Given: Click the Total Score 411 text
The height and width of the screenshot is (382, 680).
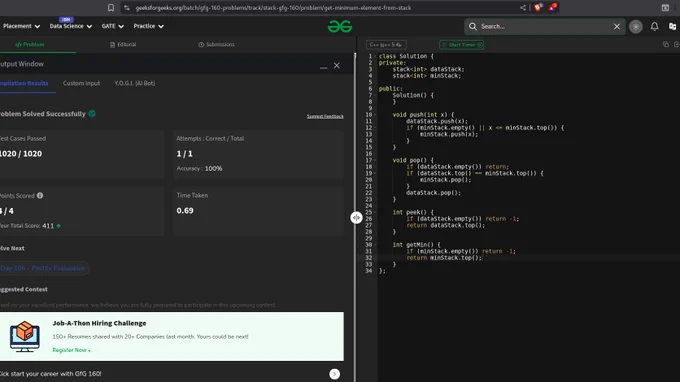Looking at the screenshot, I should 30,226.
